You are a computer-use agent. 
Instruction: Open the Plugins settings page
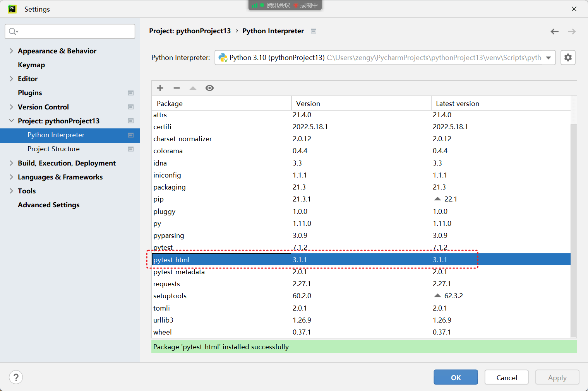pos(30,93)
